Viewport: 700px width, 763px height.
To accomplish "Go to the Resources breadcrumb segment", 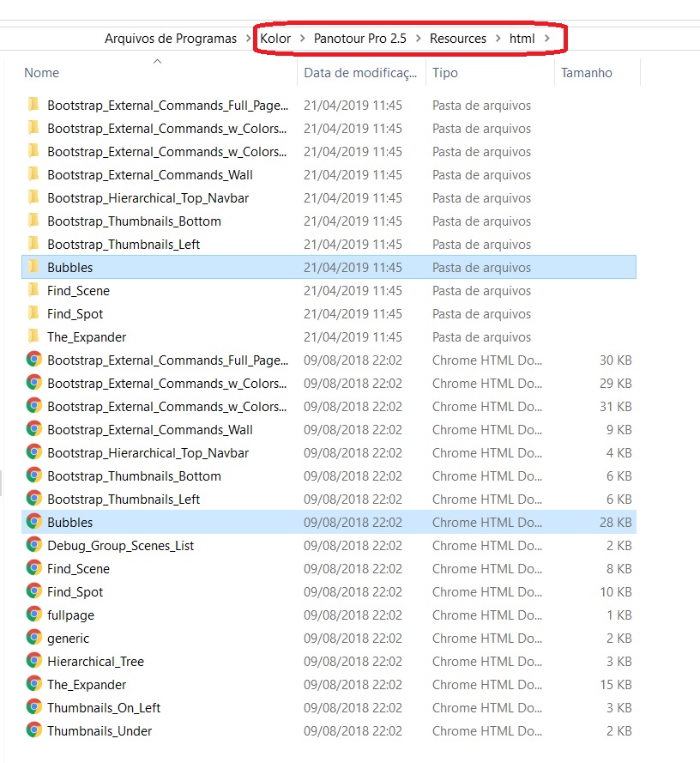I will click(458, 39).
